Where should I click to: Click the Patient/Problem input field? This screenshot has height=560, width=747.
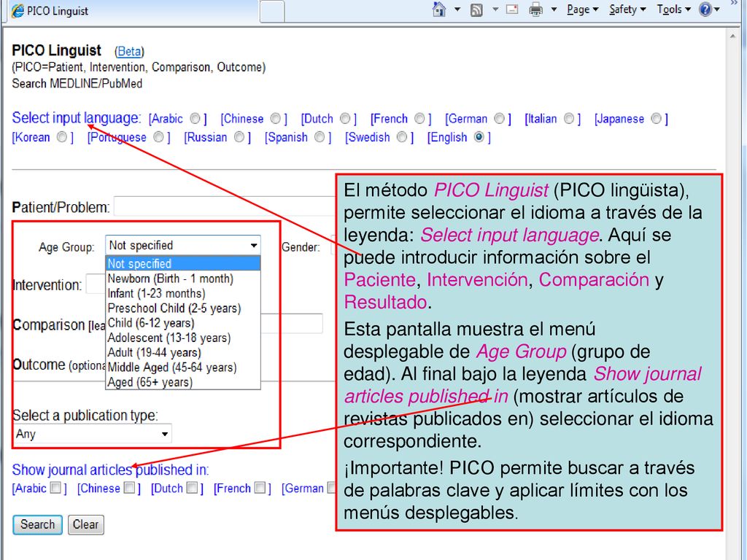tap(225, 206)
